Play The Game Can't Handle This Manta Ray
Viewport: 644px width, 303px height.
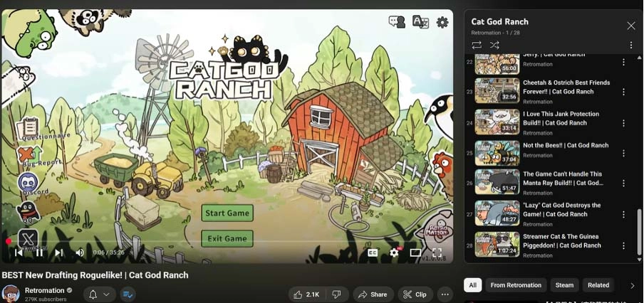[x=563, y=179]
